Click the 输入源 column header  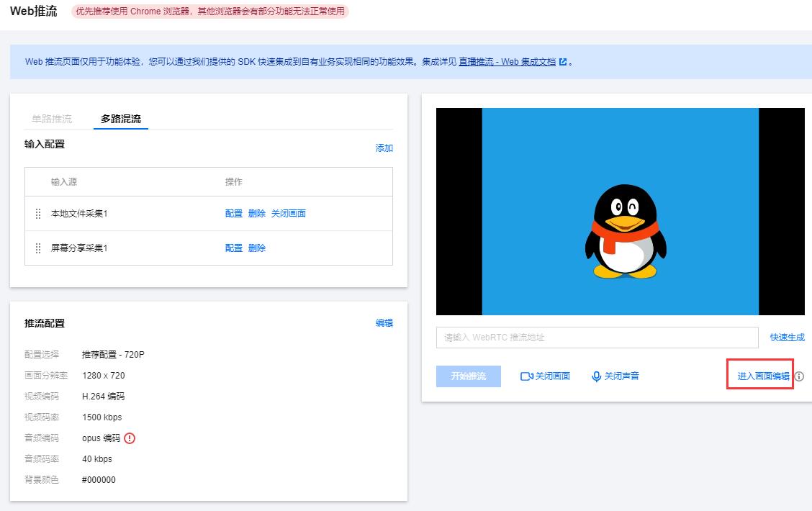click(63, 181)
